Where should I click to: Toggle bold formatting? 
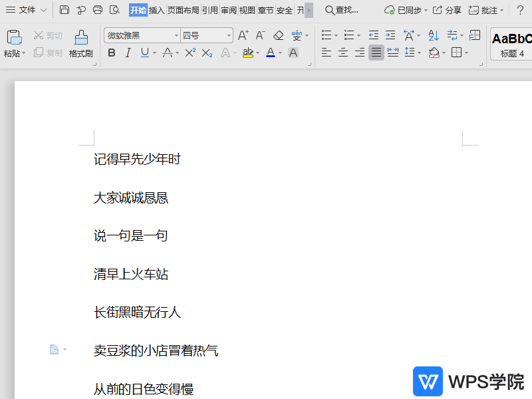pyautogui.click(x=112, y=53)
